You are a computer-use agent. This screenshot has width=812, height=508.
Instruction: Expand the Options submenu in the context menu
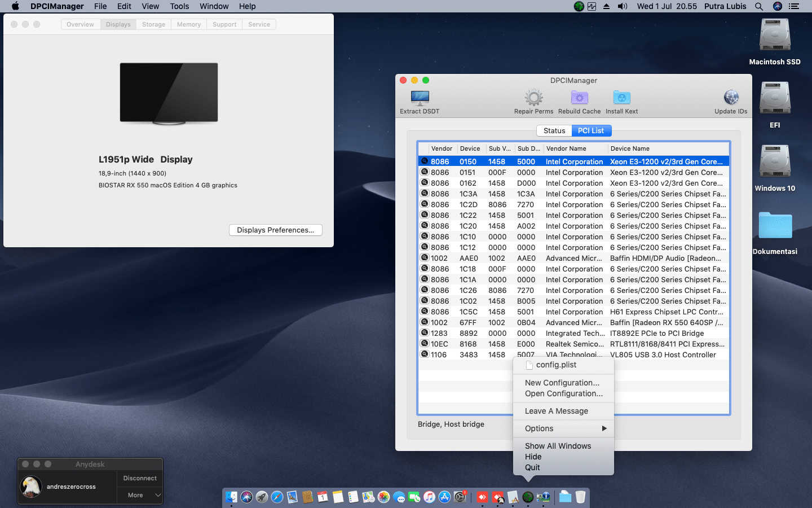[x=563, y=428]
